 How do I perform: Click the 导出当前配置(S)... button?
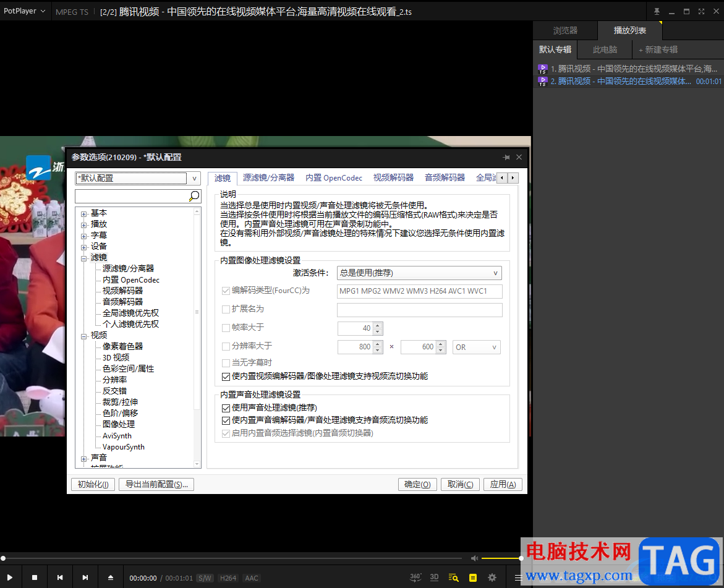tap(156, 485)
